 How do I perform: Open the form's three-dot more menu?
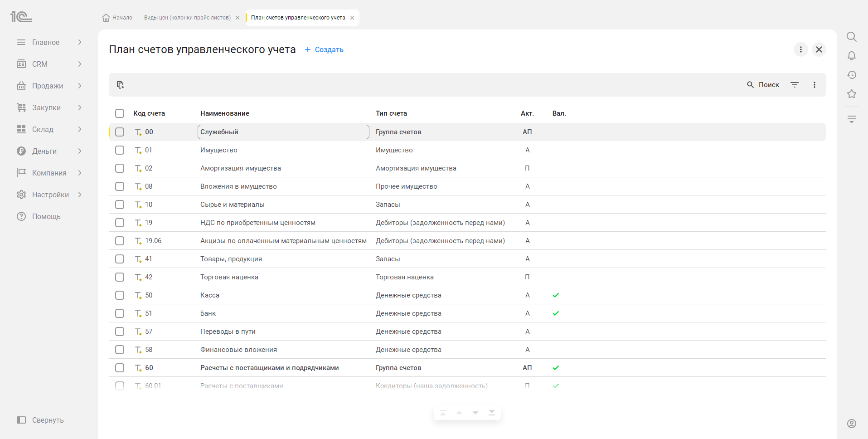[x=801, y=49]
